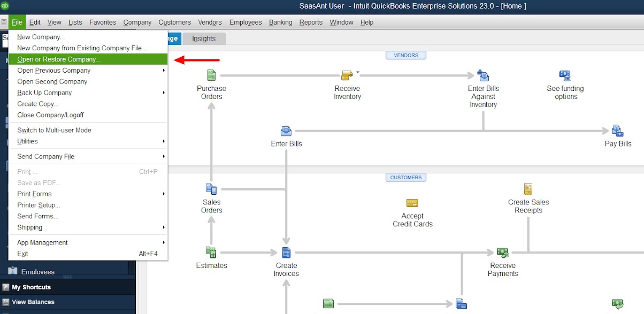Open the Enter Bills workflow icon
Image resolution: width=644 pixels, height=314 pixels.
click(286, 131)
